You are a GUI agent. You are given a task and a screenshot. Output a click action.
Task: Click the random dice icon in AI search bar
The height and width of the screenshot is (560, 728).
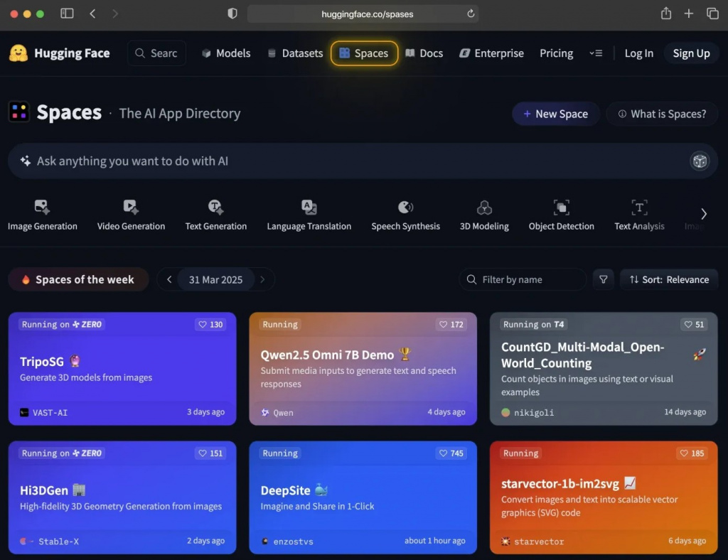coord(700,161)
